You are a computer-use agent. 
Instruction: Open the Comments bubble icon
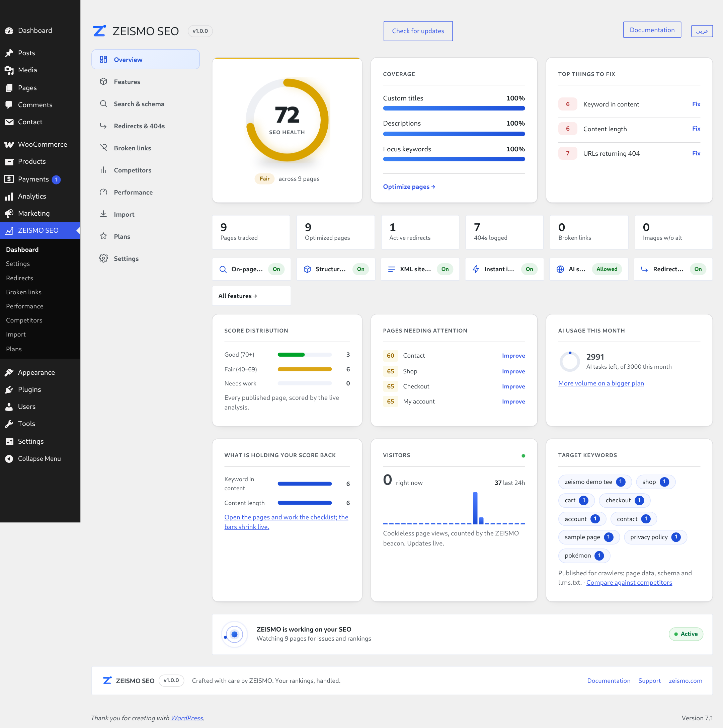coord(9,105)
